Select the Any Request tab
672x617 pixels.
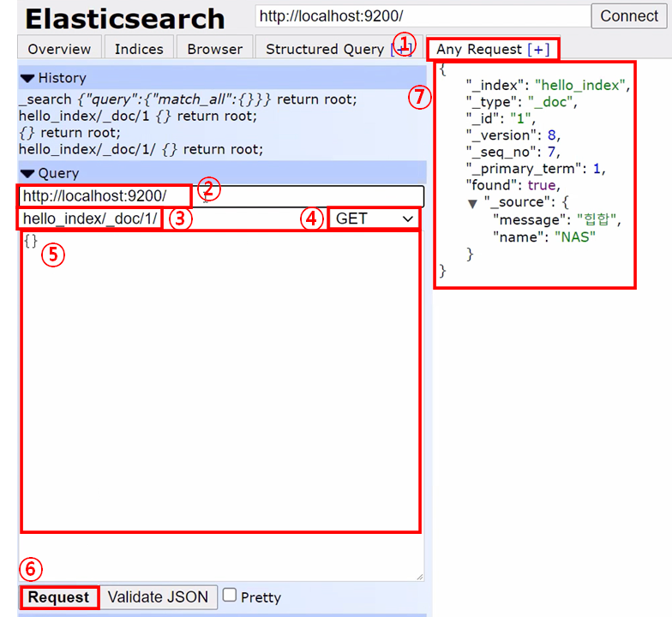point(479,50)
